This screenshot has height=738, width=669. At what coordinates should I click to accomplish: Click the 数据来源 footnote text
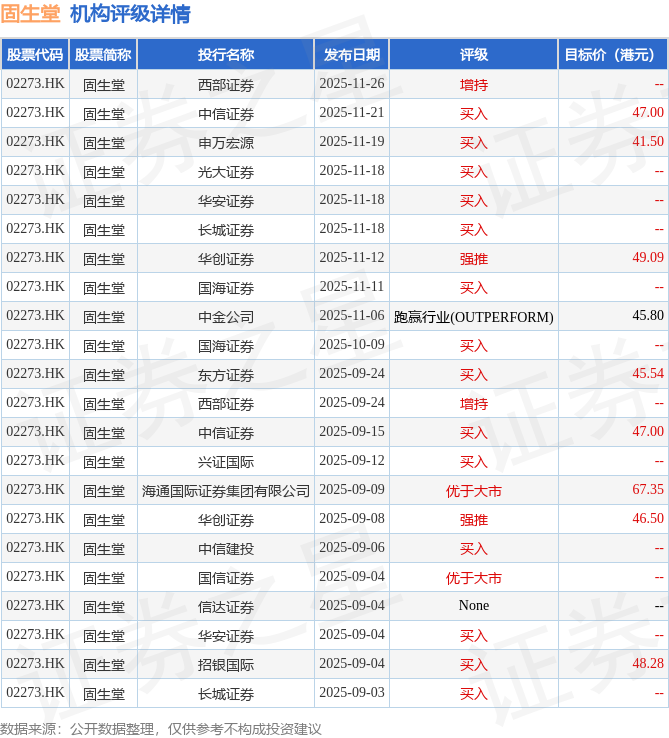(161, 729)
